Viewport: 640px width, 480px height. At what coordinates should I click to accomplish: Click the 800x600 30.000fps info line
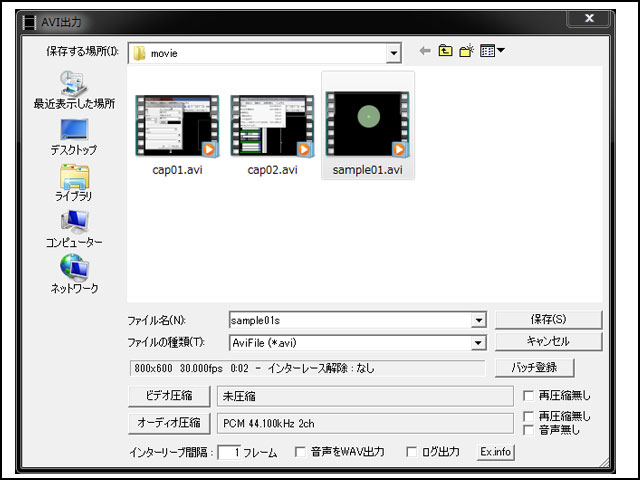pyautogui.click(x=307, y=369)
